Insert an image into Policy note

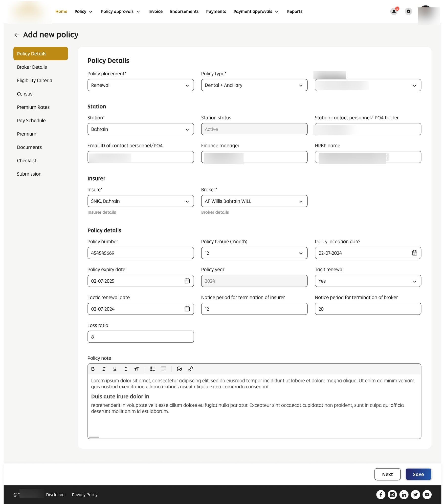(179, 369)
